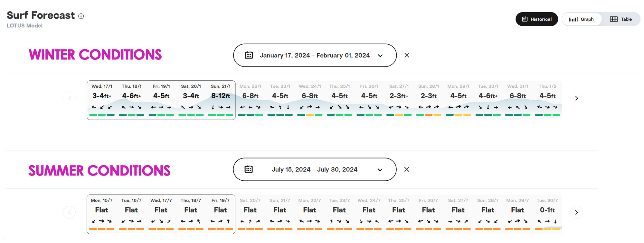Click the winter forecast previous arrow

(x=70, y=98)
